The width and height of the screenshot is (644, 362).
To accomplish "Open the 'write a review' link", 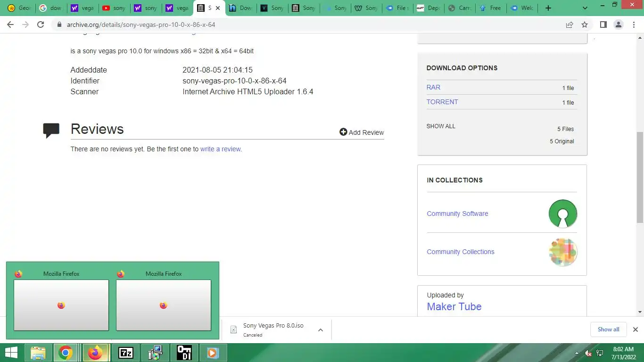I will point(221,149).
